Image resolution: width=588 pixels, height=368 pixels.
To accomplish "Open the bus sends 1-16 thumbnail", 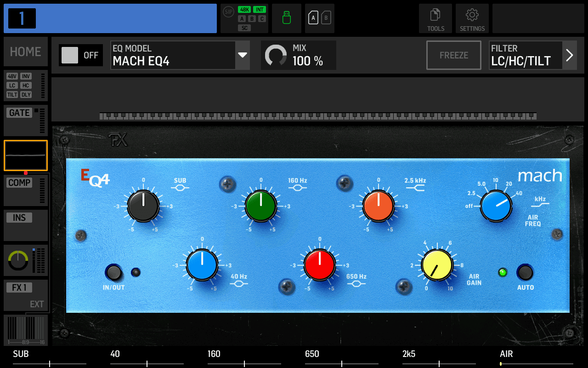I will tap(26, 330).
